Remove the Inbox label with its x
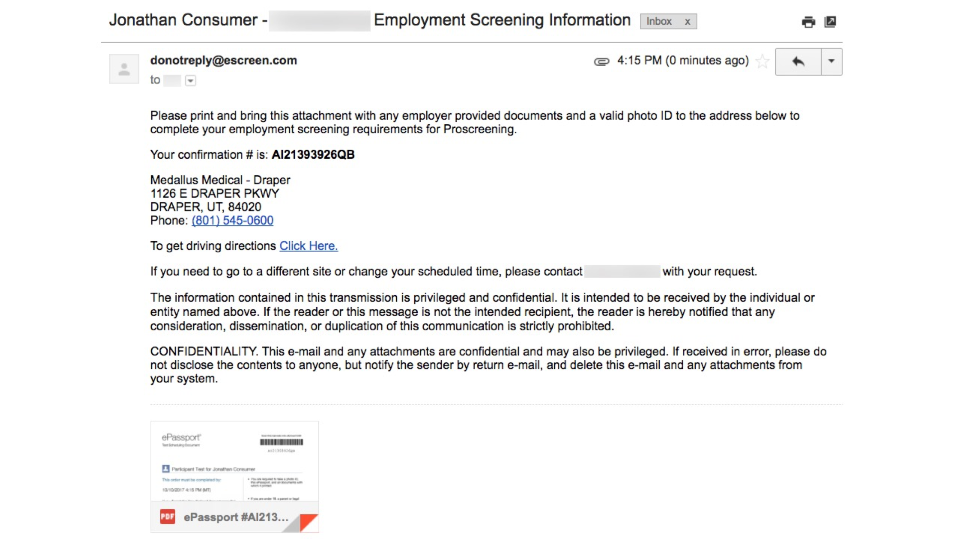 pos(687,22)
